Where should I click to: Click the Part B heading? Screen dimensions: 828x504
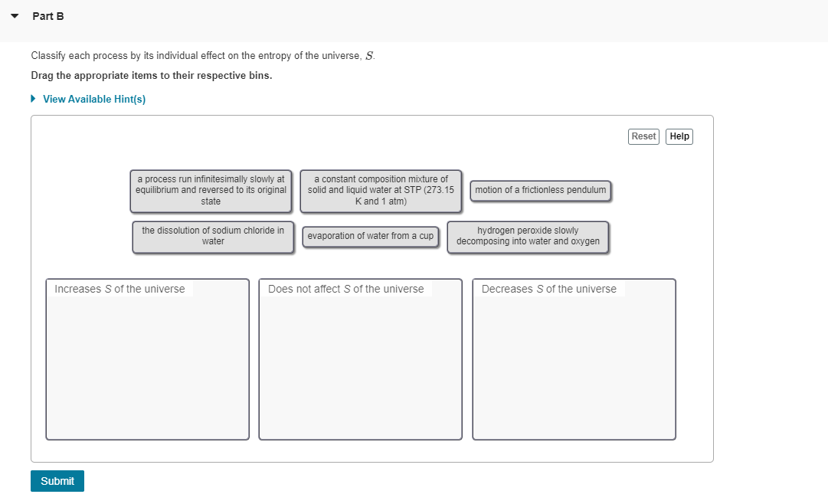tap(48, 15)
